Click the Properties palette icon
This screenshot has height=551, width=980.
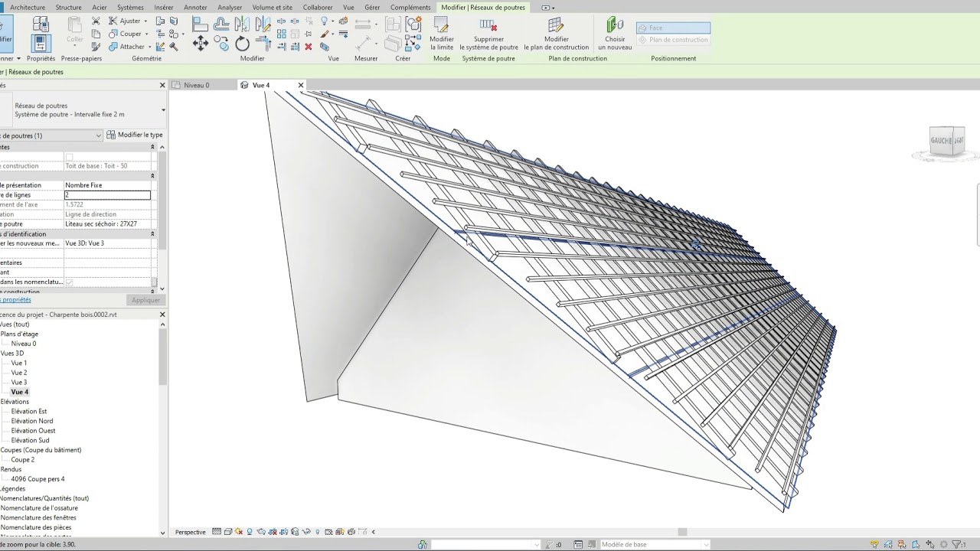[x=41, y=43]
